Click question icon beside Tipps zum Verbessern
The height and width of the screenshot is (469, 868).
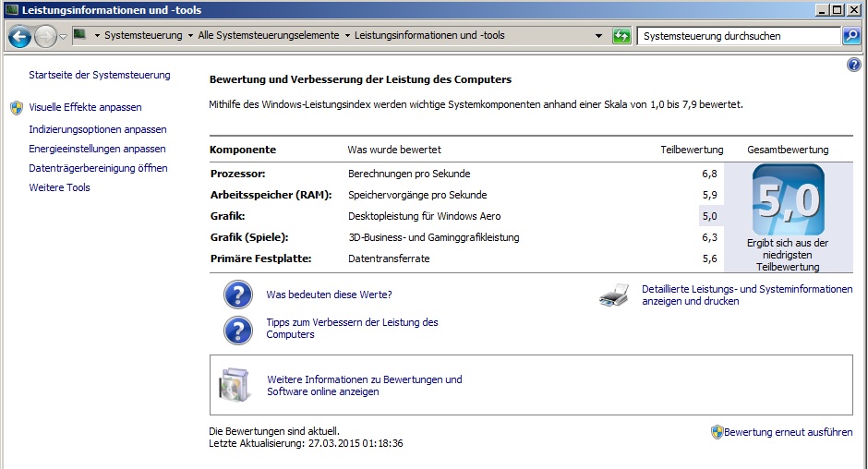pyautogui.click(x=238, y=331)
